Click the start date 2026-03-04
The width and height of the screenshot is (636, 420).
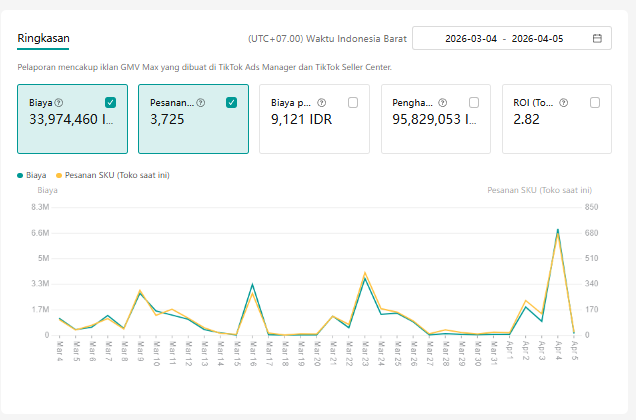pyautogui.click(x=471, y=39)
